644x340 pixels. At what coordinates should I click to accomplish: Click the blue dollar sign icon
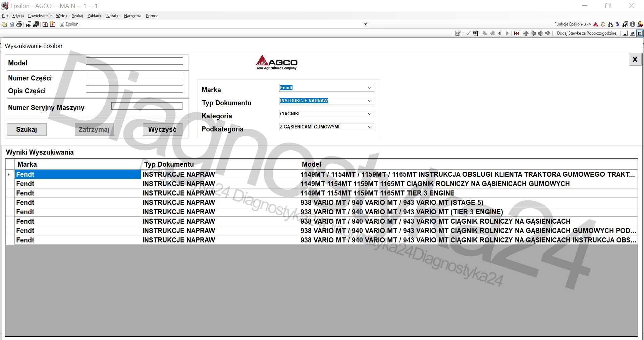coord(617,24)
